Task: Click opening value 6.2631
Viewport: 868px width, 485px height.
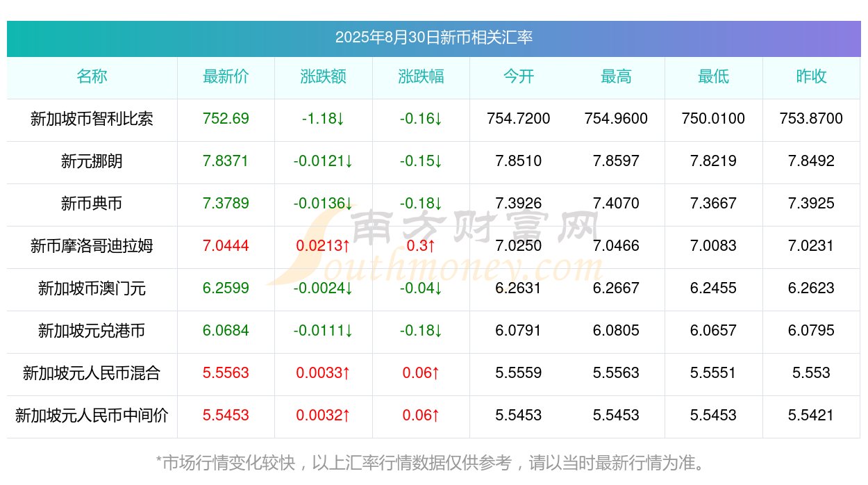Action: pos(519,288)
